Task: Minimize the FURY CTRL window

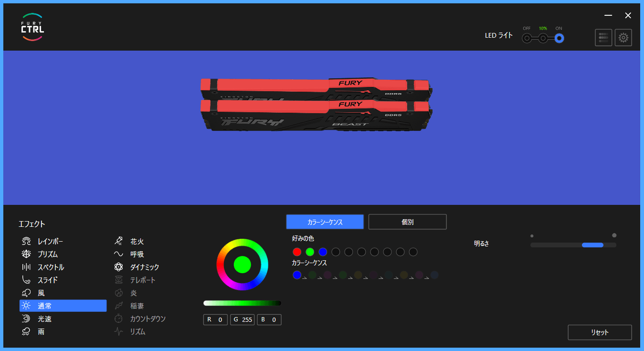Action: [x=608, y=15]
